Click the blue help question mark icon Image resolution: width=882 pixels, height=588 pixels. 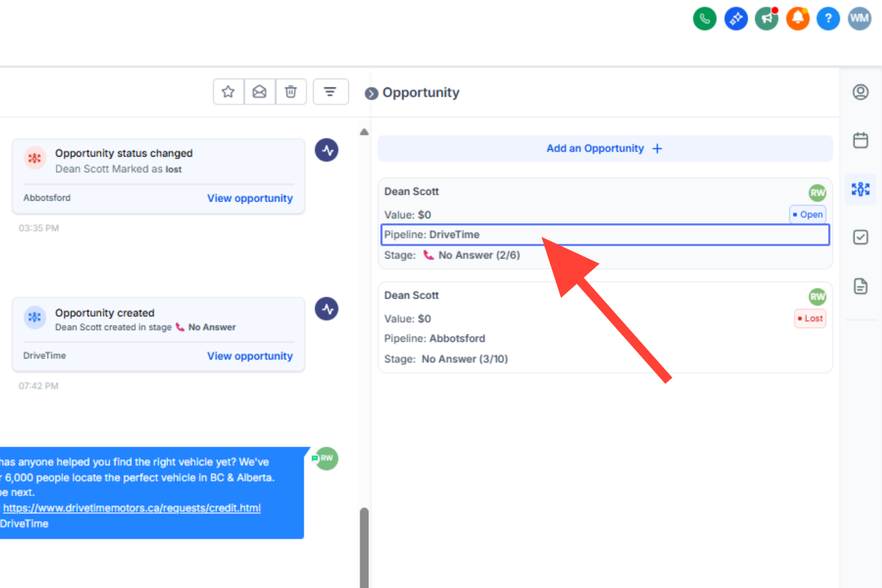[828, 18]
